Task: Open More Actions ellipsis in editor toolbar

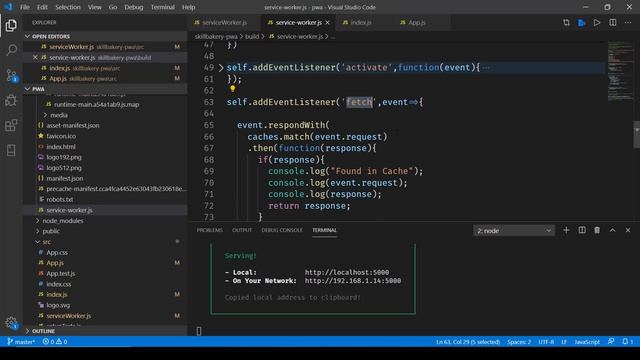Action: tap(628, 22)
